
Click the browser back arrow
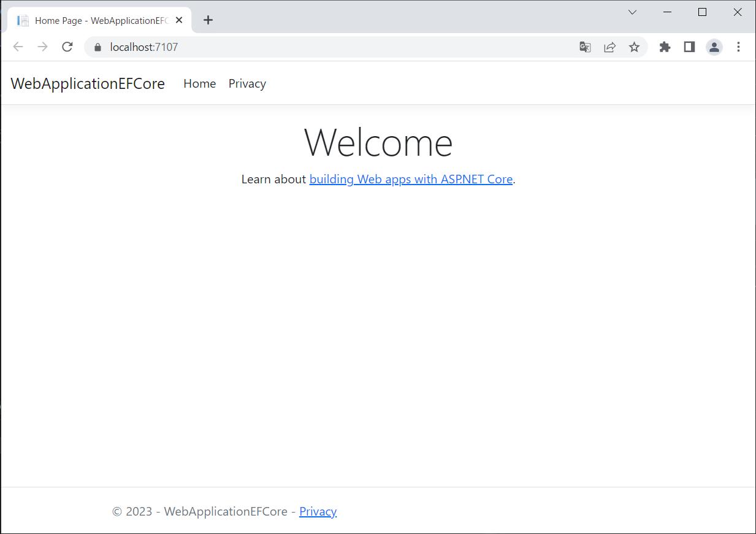coord(18,47)
